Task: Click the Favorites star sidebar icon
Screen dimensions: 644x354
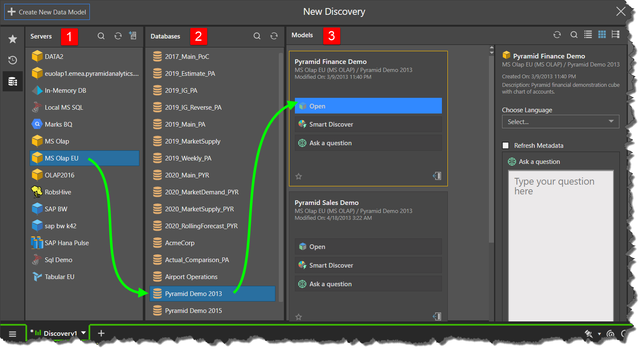Action: [x=13, y=39]
